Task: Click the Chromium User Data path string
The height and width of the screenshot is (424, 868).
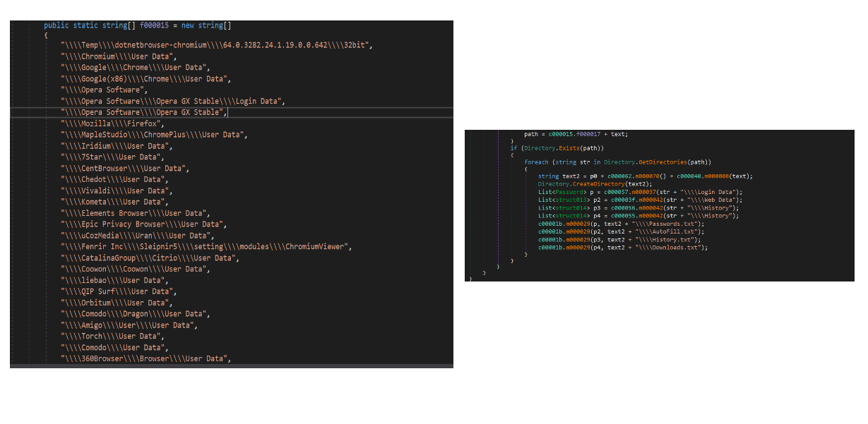Action: [119, 56]
